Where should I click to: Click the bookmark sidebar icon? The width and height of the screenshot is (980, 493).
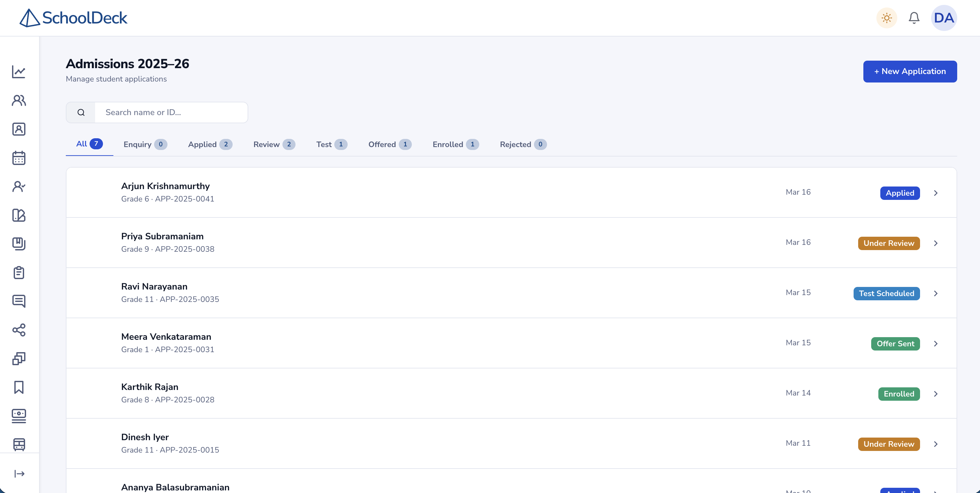pos(19,387)
